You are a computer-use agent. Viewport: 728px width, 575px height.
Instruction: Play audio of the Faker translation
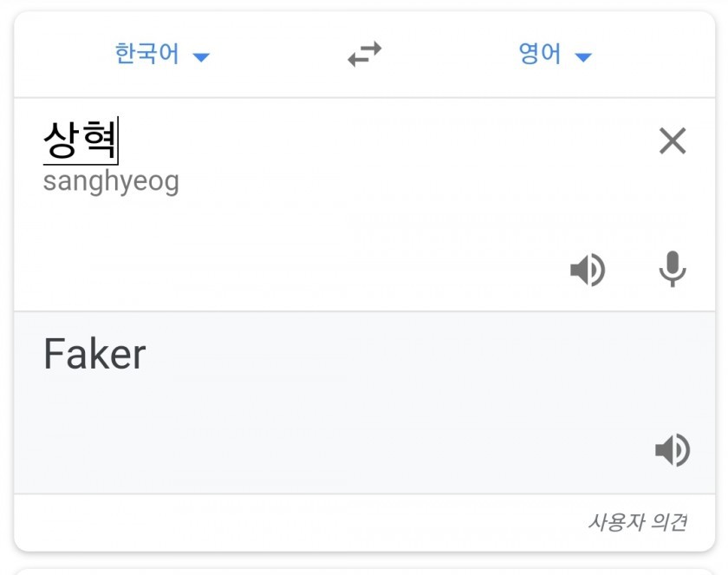point(672,450)
